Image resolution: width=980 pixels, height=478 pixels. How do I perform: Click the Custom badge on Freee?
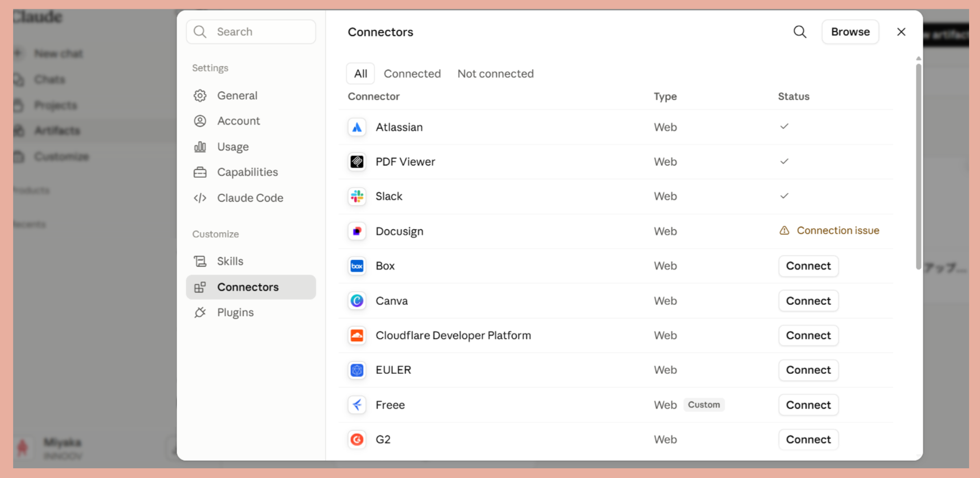point(704,405)
